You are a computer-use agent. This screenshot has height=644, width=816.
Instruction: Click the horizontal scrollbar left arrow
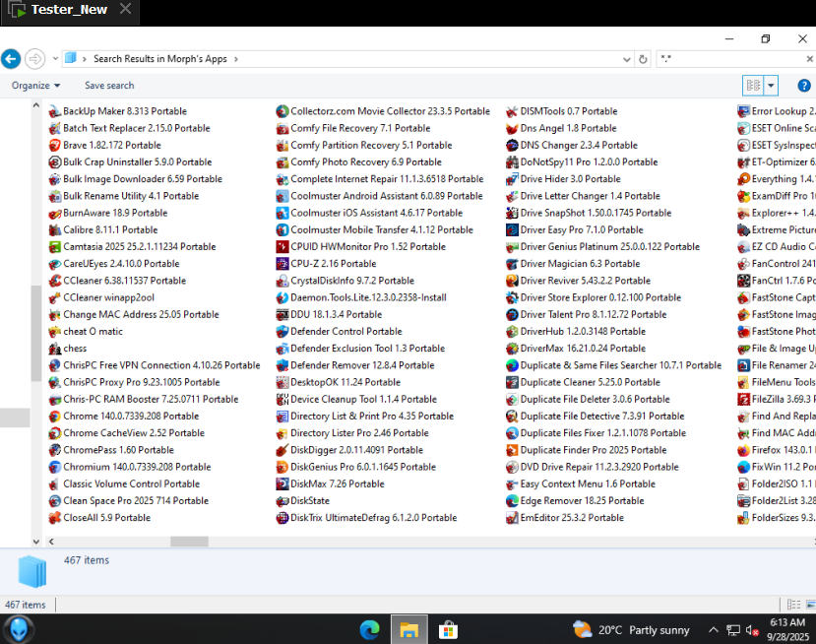(x=51, y=542)
